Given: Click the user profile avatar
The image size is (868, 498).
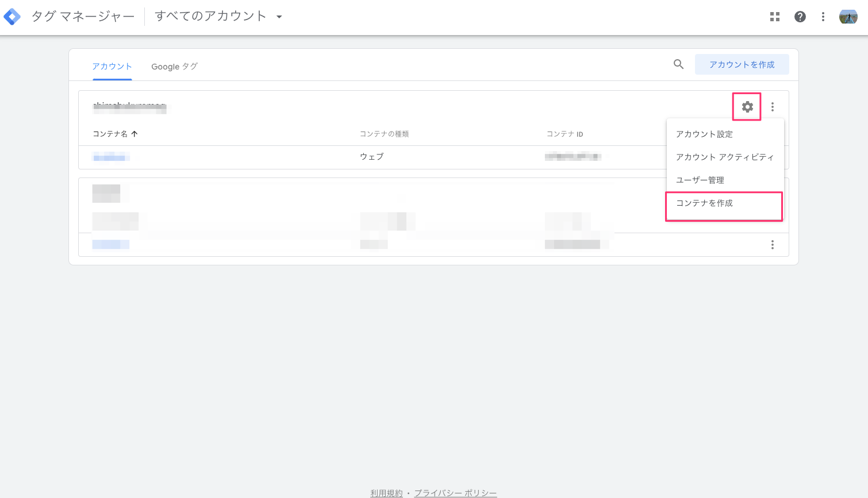Looking at the screenshot, I should (x=848, y=17).
